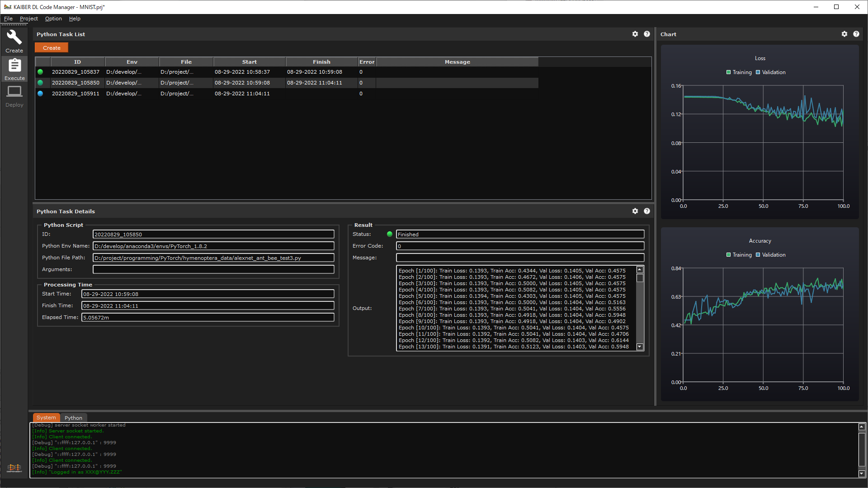
Task: Open Python Task Details settings gear
Action: coord(635,211)
